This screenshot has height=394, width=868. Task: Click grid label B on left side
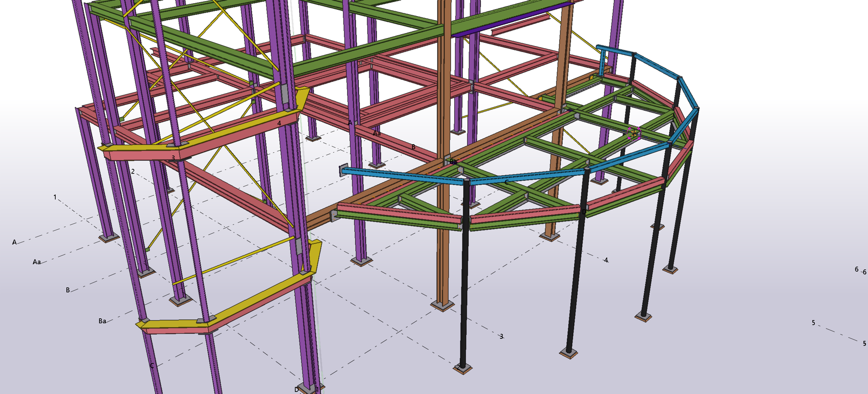[68, 290]
